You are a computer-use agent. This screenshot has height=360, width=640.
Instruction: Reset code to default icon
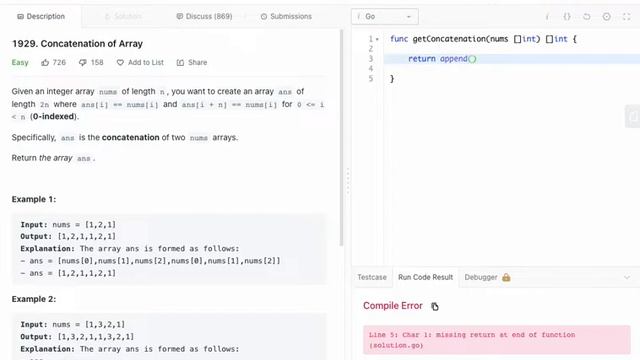coord(587,16)
